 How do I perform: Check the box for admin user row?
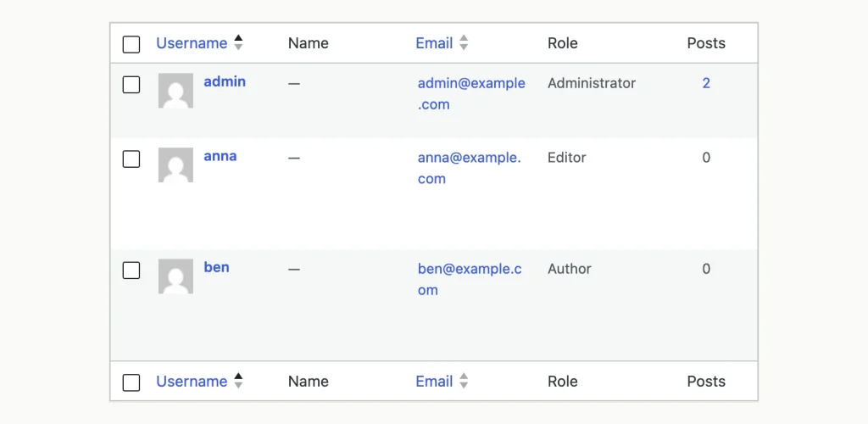pos(131,85)
